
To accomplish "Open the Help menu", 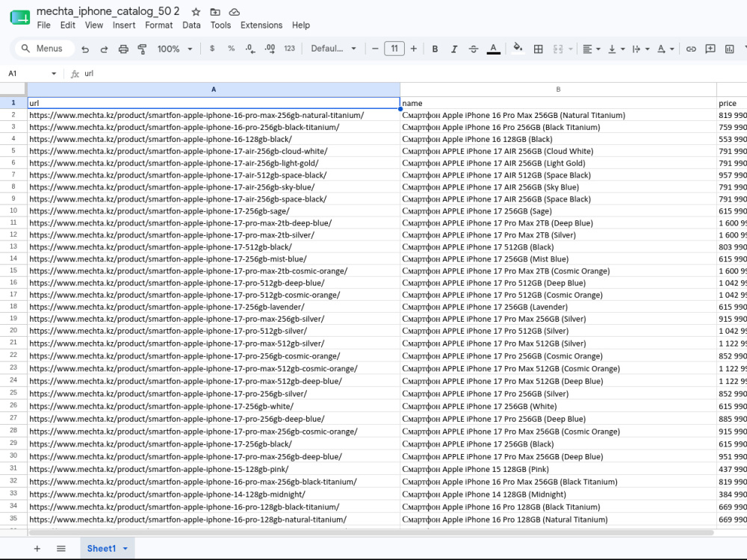I will coord(300,25).
